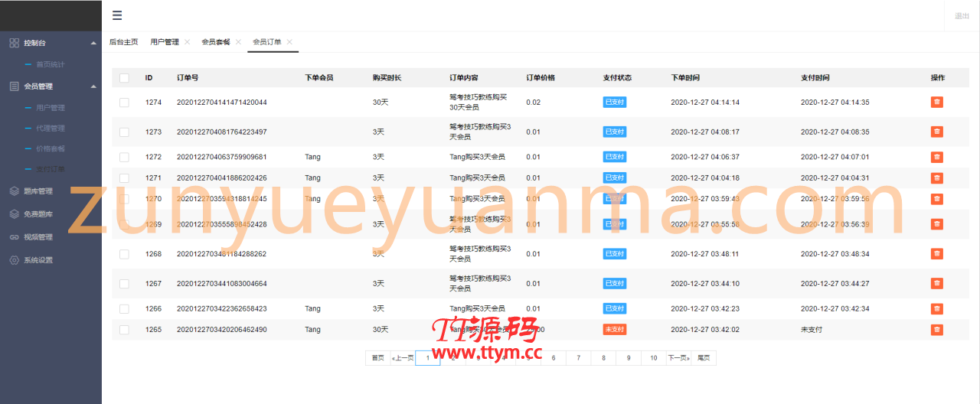Check the row checkbox for order 1267
Viewport: 980px width, 404px height.
(x=124, y=283)
